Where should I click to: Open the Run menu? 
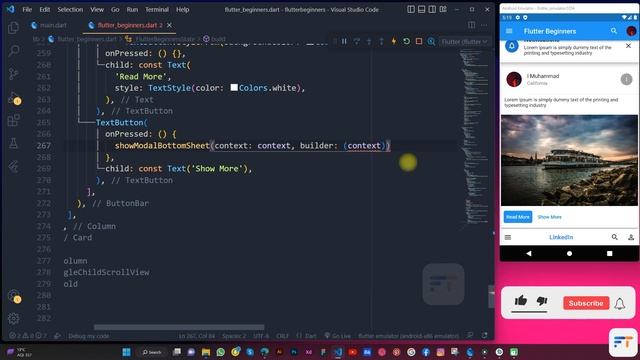pos(132,9)
